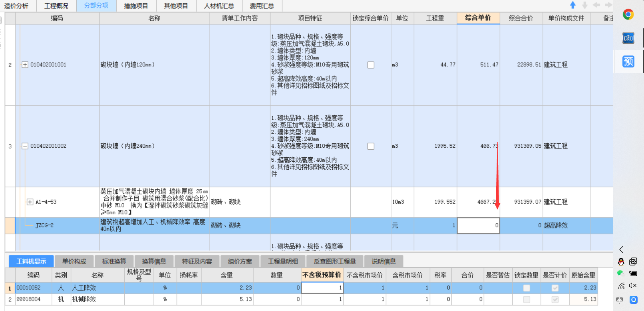Viewport: 644px width, 311px height.
Task: Click the 超高降效 file cell
Action: (566, 226)
